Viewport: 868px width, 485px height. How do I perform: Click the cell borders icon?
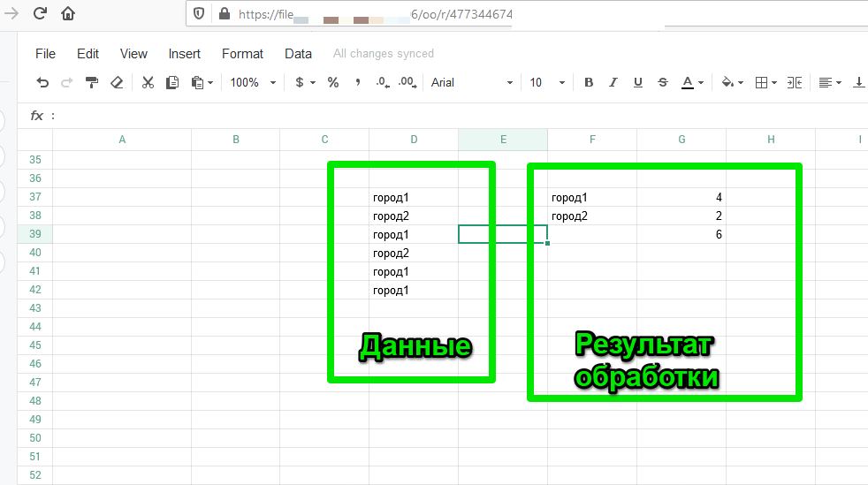(761, 82)
